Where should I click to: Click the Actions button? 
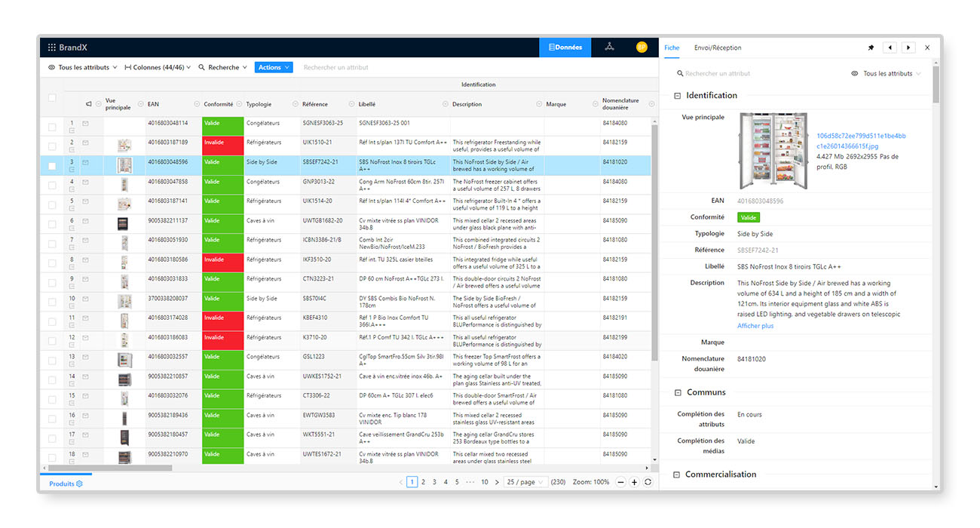274,68
